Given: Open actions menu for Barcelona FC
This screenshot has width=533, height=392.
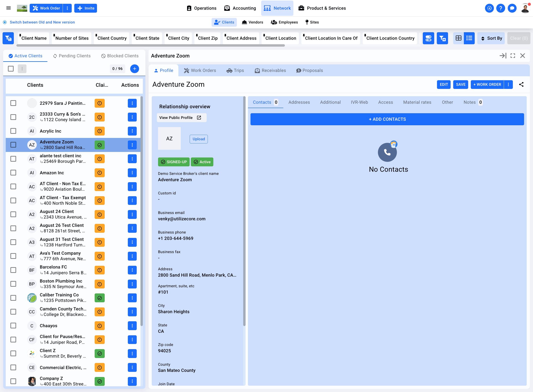Looking at the screenshot, I should click(132, 270).
